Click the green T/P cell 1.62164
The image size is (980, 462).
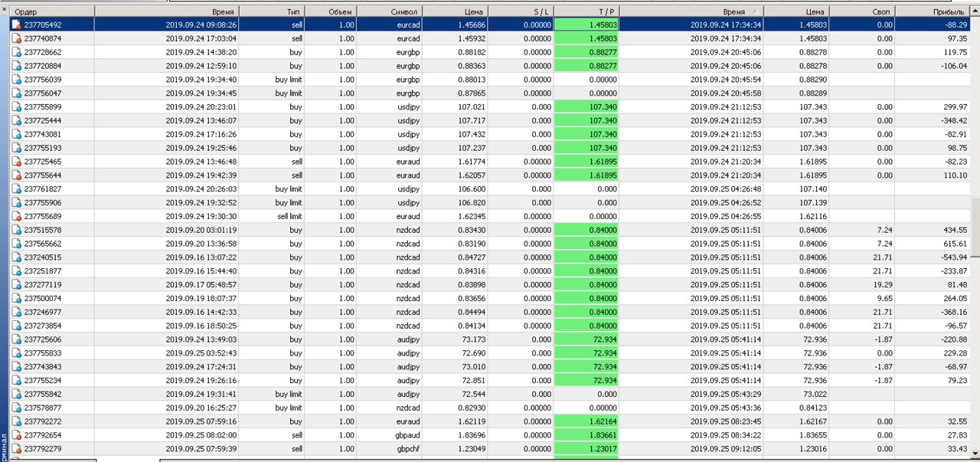click(586, 421)
